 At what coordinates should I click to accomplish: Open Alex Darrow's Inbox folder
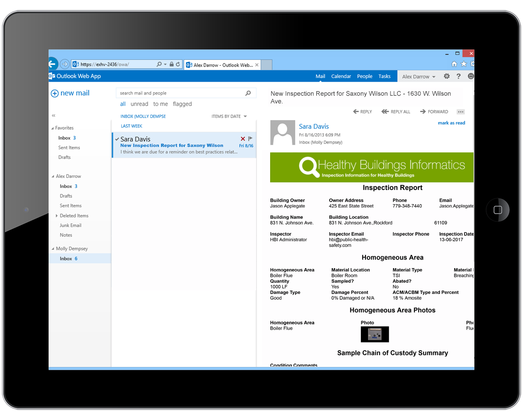pyautogui.click(x=69, y=186)
